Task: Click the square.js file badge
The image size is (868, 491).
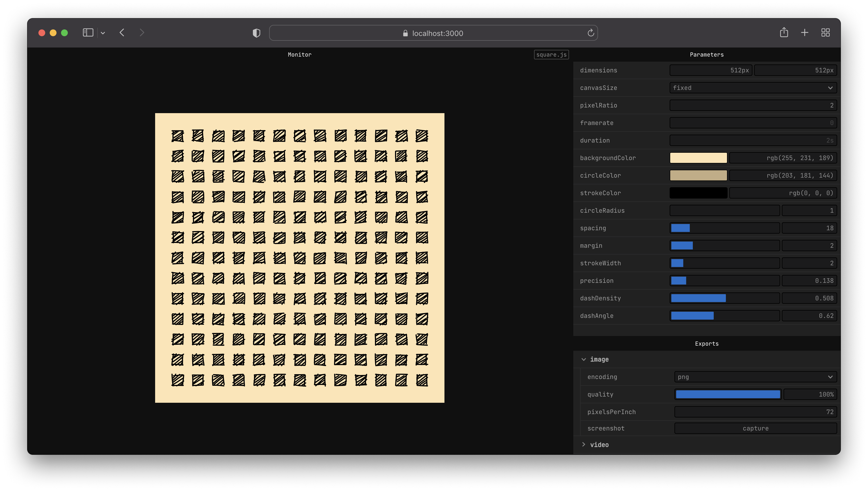Action: (551, 54)
